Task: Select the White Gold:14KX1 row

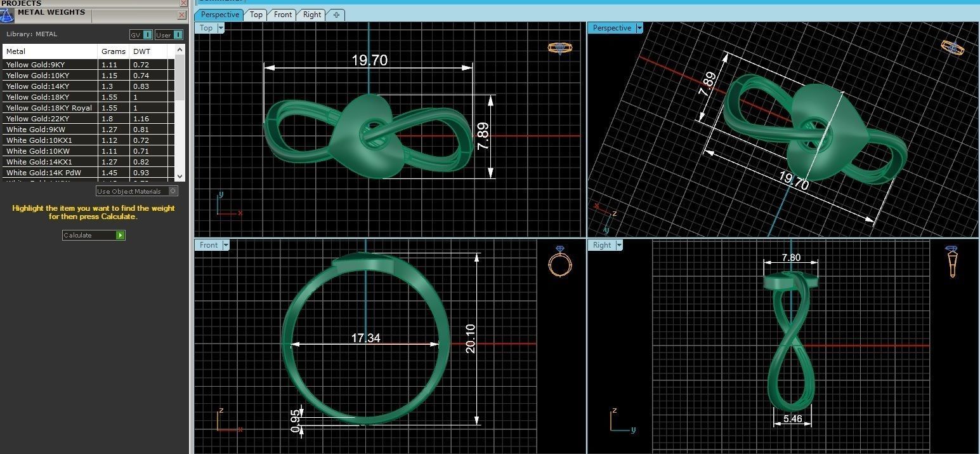Action: (x=88, y=162)
